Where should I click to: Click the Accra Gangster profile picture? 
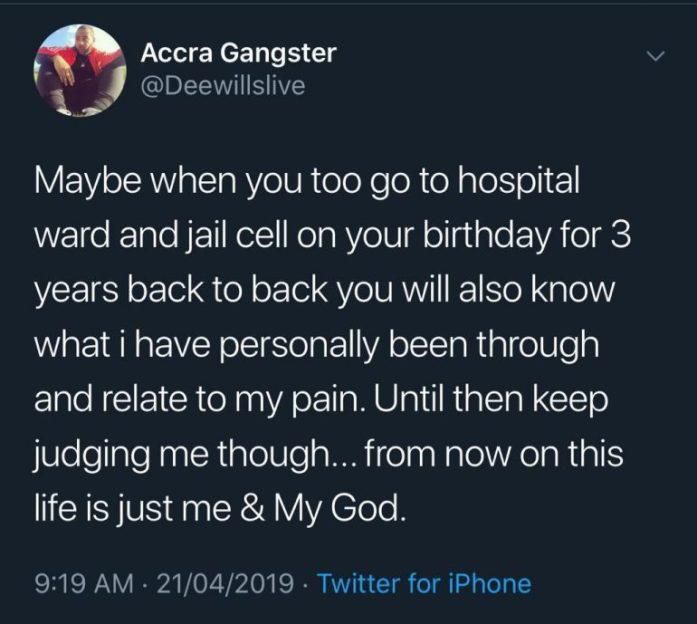click(79, 73)
